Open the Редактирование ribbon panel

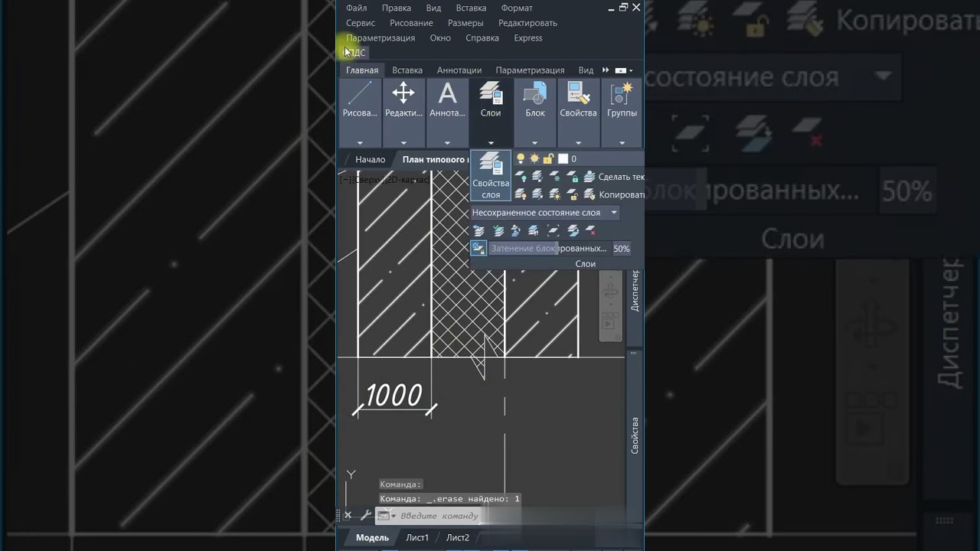coord(403,112)
